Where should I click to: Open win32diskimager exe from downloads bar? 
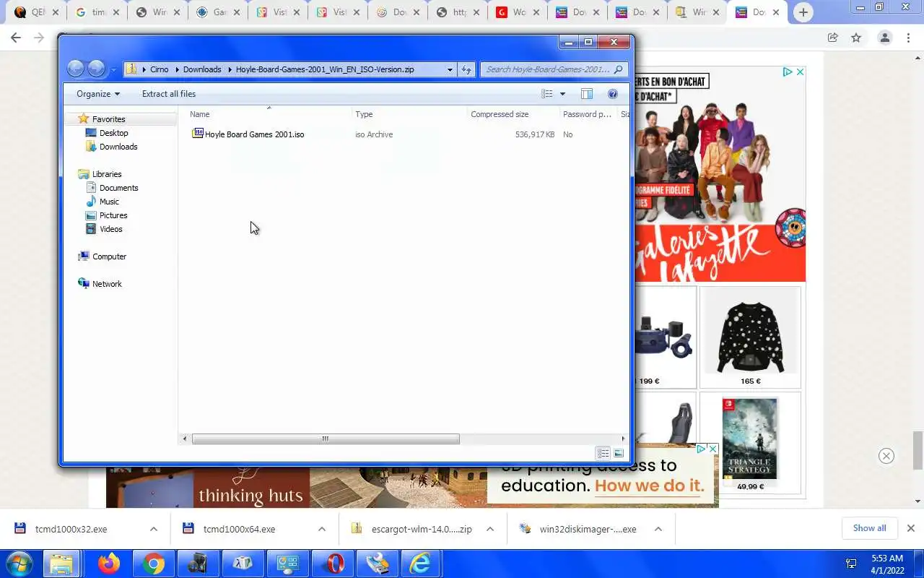pos(588,529)
